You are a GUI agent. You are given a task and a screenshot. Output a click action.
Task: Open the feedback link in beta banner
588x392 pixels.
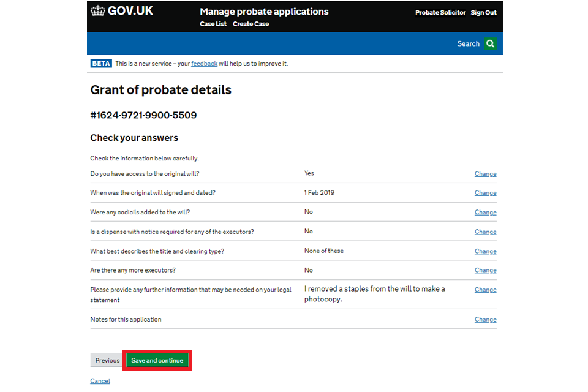coord(204,64)
